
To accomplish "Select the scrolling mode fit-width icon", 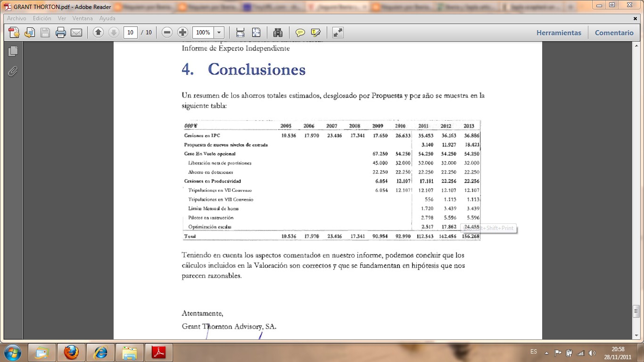I will [240, 33].
